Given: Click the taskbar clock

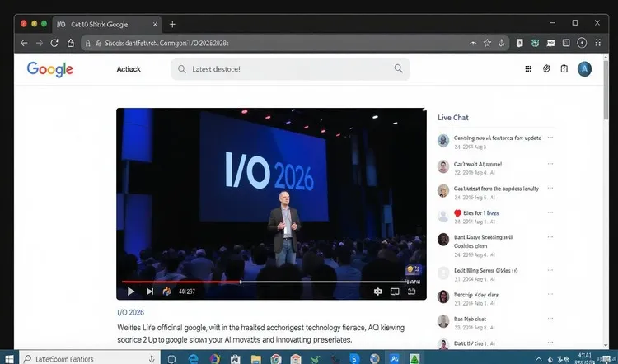Looking at the screenshot, I should tap(587, 358).
